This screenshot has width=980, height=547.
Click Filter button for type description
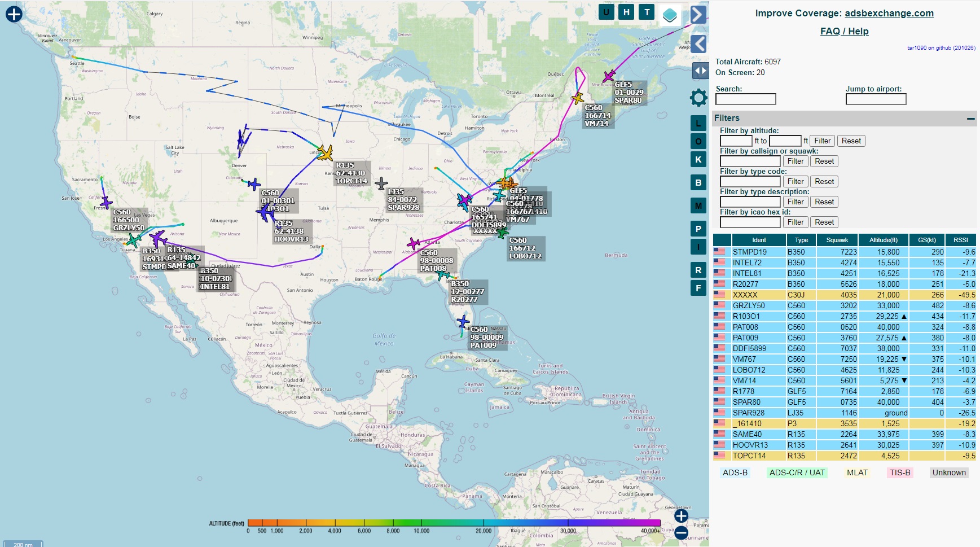click(796, 202)
